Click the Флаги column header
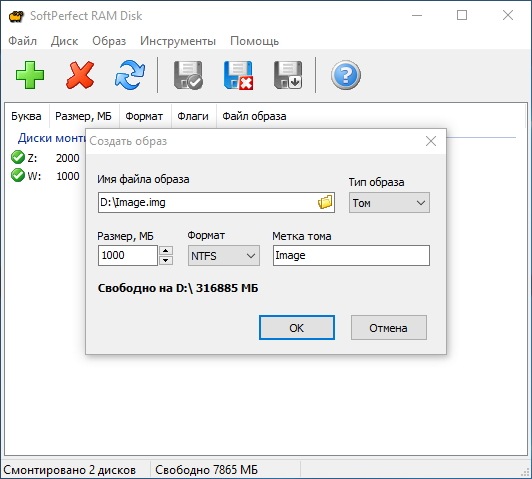This screenshot has height=479, width=532. (x=193, y=116)
